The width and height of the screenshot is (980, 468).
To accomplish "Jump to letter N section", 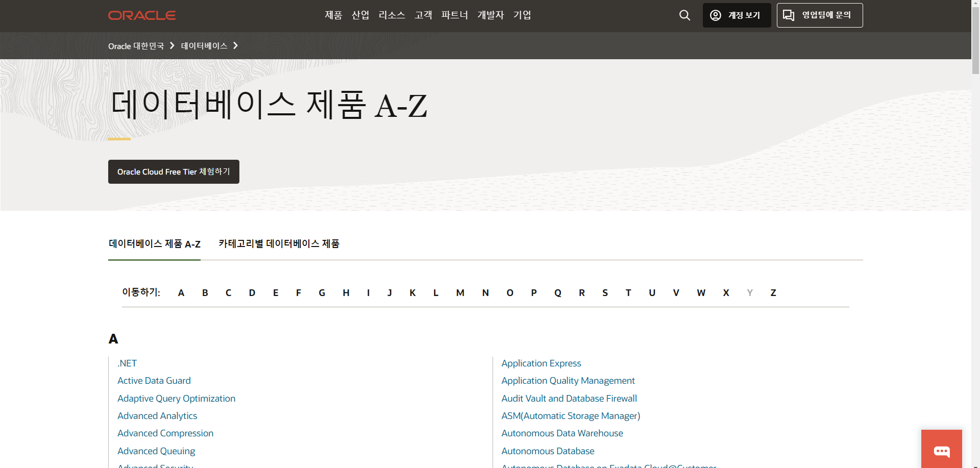I will pyautogui.click(x=485, y=292).
